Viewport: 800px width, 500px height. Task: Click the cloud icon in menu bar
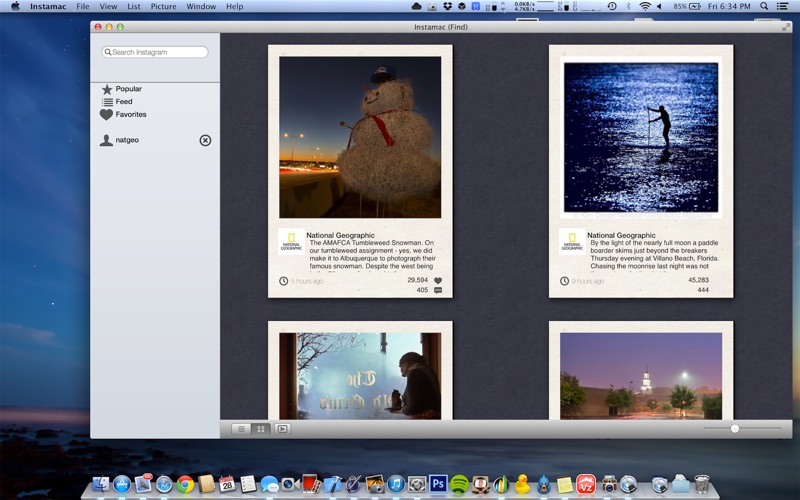[x=416, y=6]
